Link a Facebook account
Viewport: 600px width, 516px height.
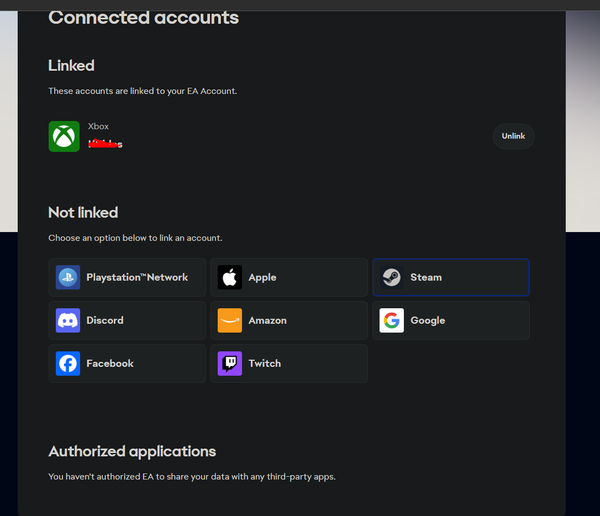pos(127,363)
